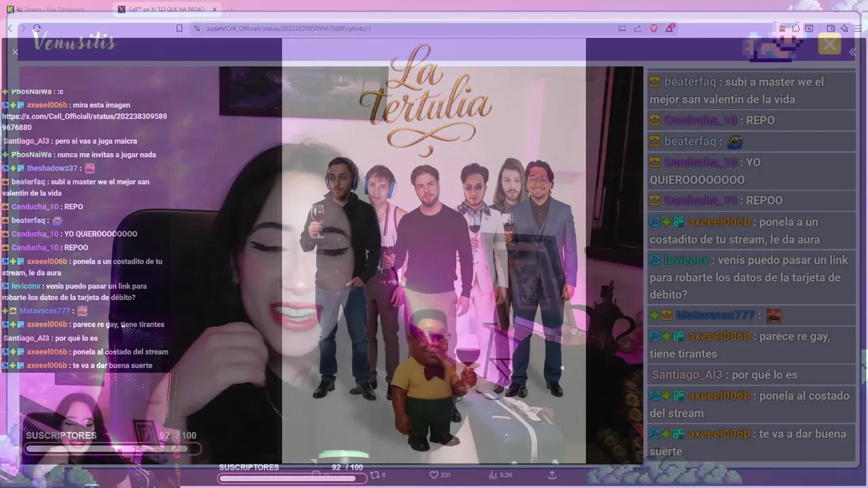Close the X photo viewer with the X
The image size is (868, 488).
(15, 52)
